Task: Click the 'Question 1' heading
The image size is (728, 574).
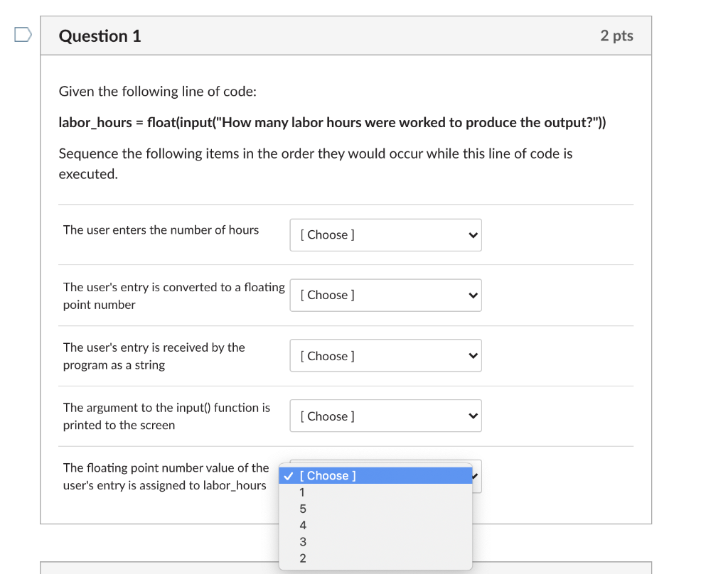Action: 100,36
